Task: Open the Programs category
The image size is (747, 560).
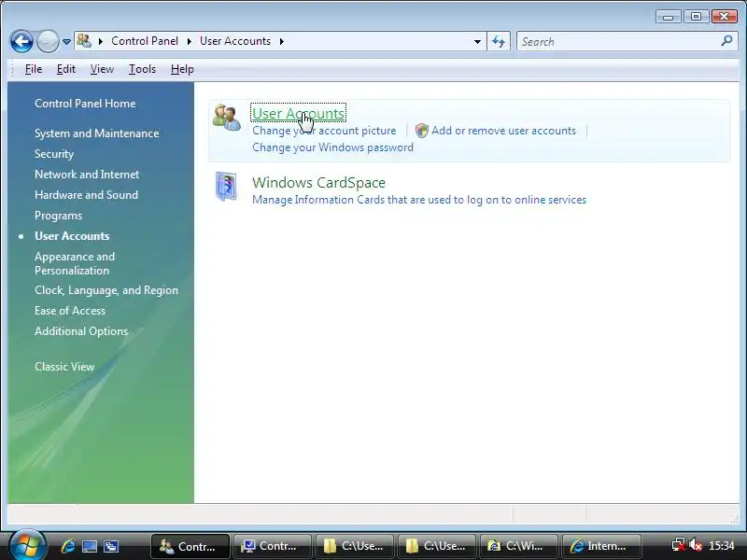Action: pos(58,216)
